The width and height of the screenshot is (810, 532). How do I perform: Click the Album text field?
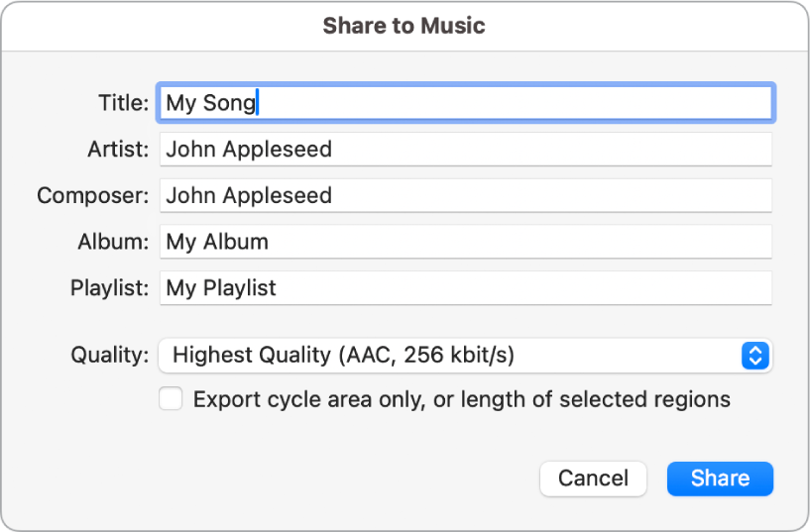tap(466, 242)
